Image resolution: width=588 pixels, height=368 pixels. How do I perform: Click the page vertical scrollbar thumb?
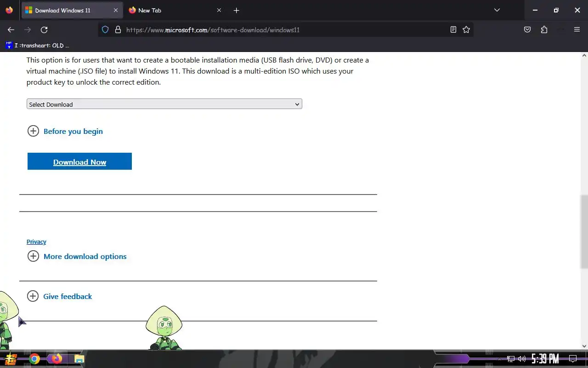(584, 232)
